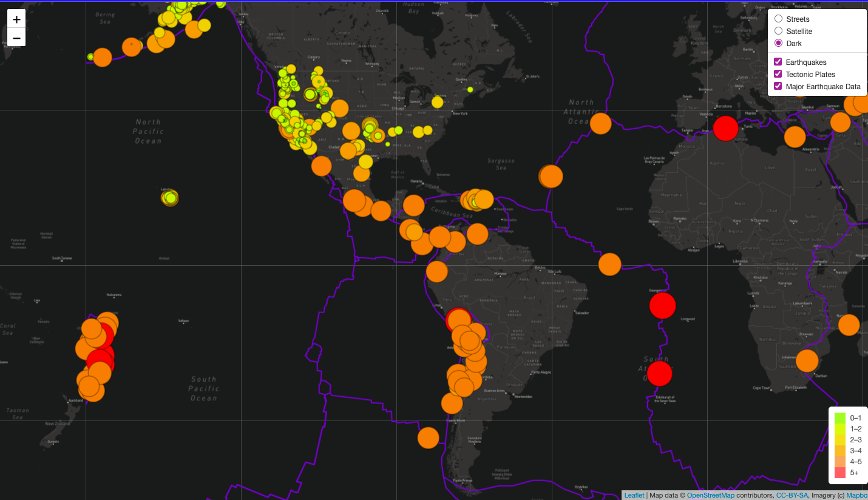Screen dimensions: 868x500
Task: Click the Sargasso Sea label
Action: tap(502, 164)
